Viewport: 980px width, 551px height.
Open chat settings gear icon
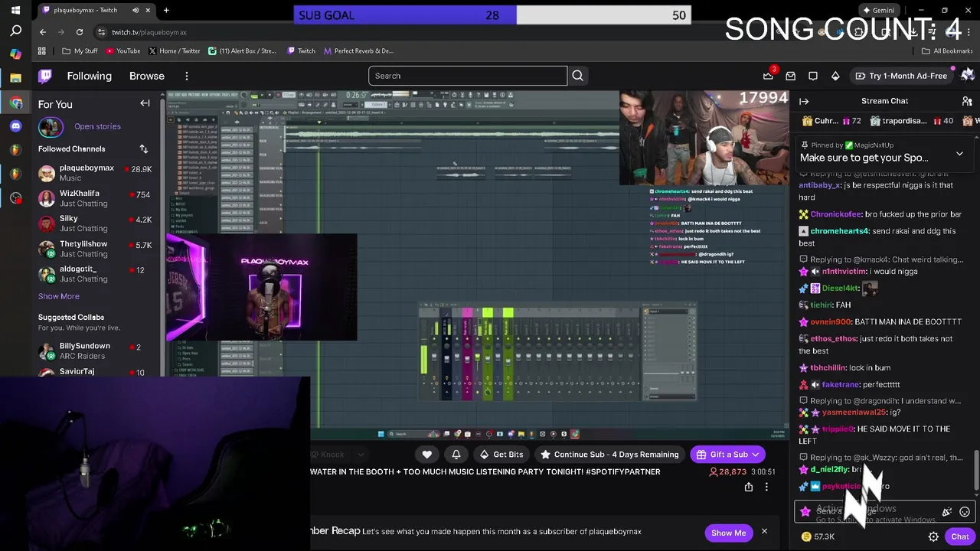click(933, 536)
